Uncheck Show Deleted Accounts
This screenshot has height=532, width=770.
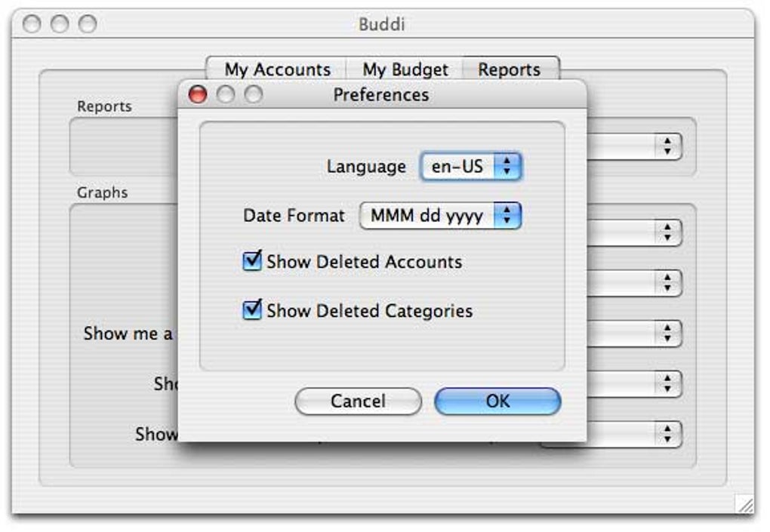click(x=252, y=261)
